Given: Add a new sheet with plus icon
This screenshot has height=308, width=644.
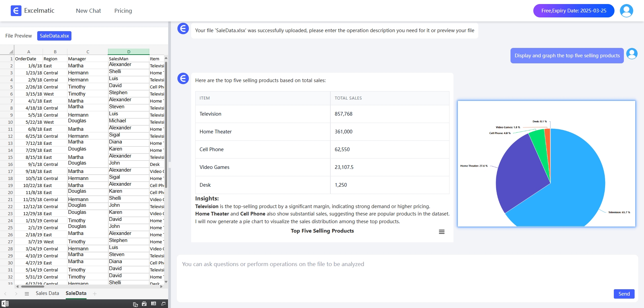Looking at the screenshot, I should point(95,294).
